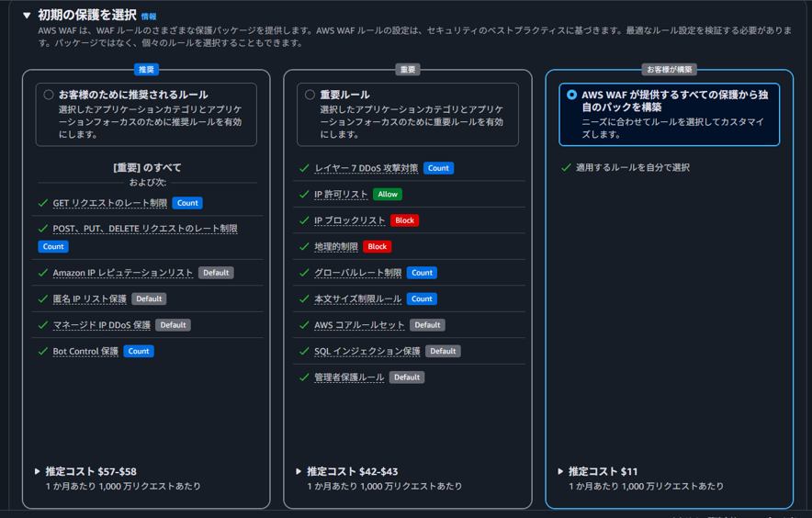Screen dimensions: 812x518
Task: Click お客様が構築 label atop third card
Action: [670, 70]
